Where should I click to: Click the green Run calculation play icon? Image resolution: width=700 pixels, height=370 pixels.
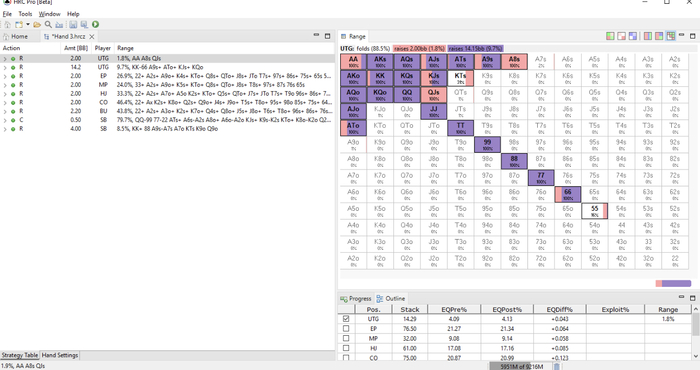pyautogui.click(x=96, y=25)
